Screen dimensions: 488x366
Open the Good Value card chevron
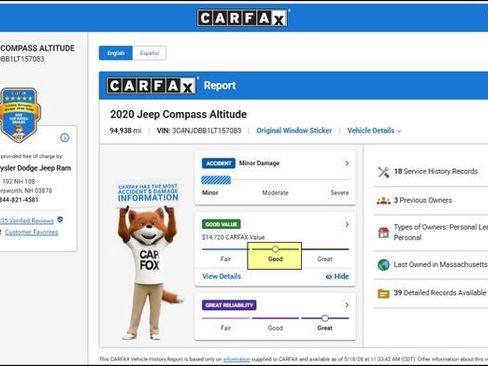click(347, 224)
